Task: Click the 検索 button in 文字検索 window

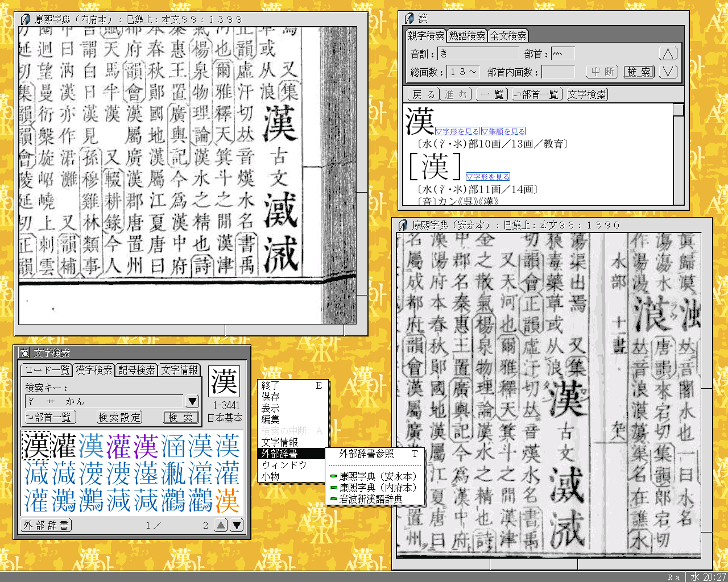Action: [181, 417]
